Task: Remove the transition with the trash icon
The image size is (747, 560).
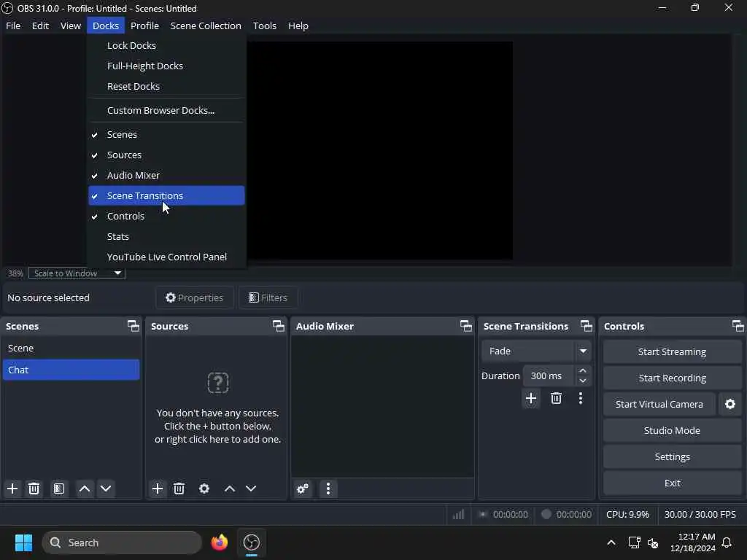Action: click(x=556, y=398)
